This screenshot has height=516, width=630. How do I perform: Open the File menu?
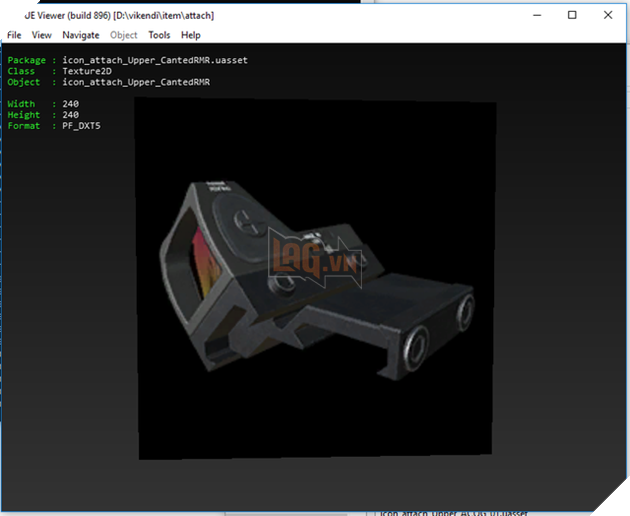14,35
